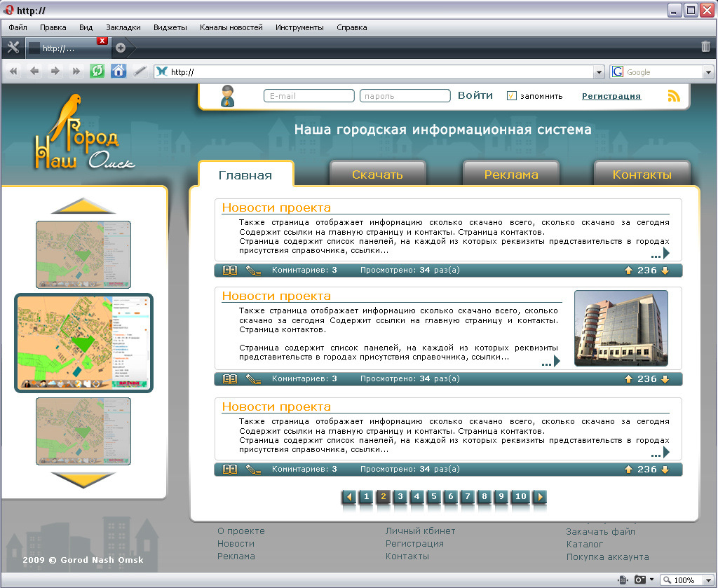Open book icon under first news item
The height and width of the screenshot is (588, 718).
[x=230, y=271]
